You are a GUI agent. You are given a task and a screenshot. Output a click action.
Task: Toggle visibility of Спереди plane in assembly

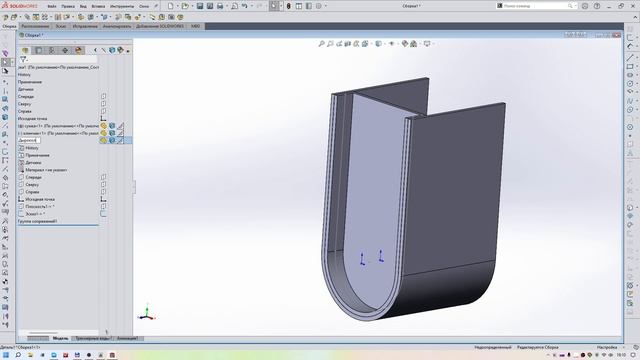click(103, 96)
